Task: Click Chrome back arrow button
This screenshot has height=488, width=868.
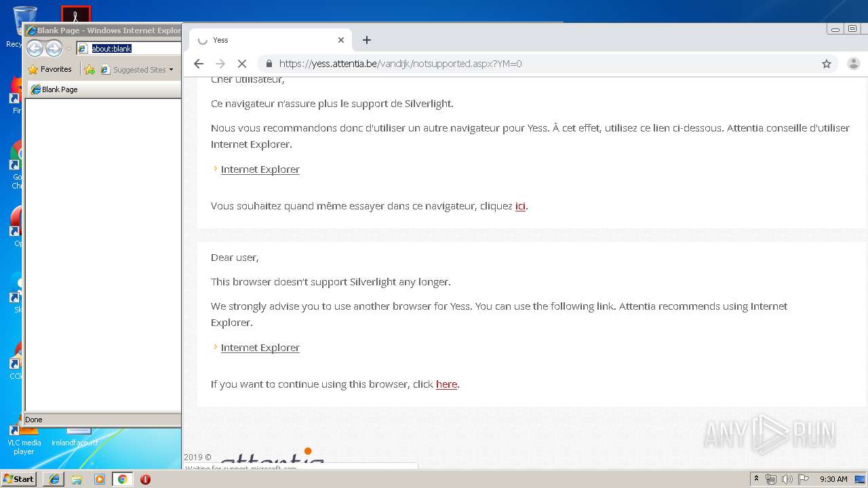Action: 199,64
